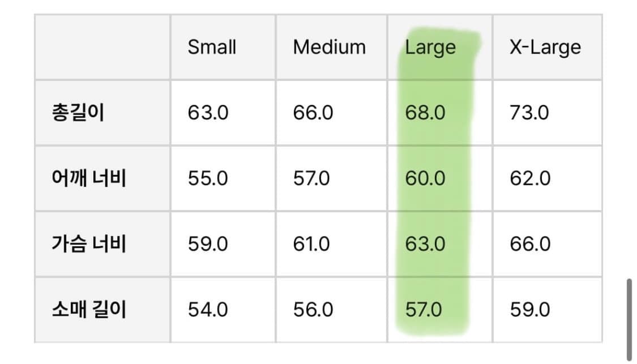Select the 총길이 row label
This screenshot has width=637, height=364.
(78, 113)
